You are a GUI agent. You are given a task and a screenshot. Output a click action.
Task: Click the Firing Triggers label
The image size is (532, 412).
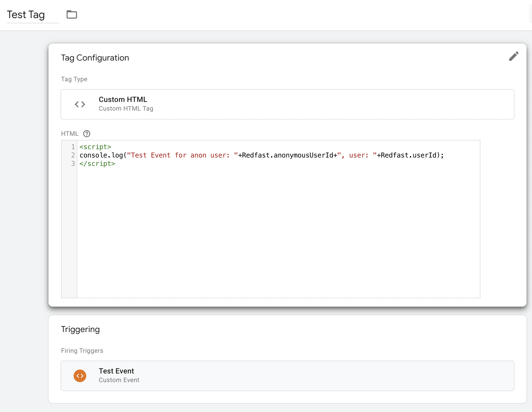(82, 351)
